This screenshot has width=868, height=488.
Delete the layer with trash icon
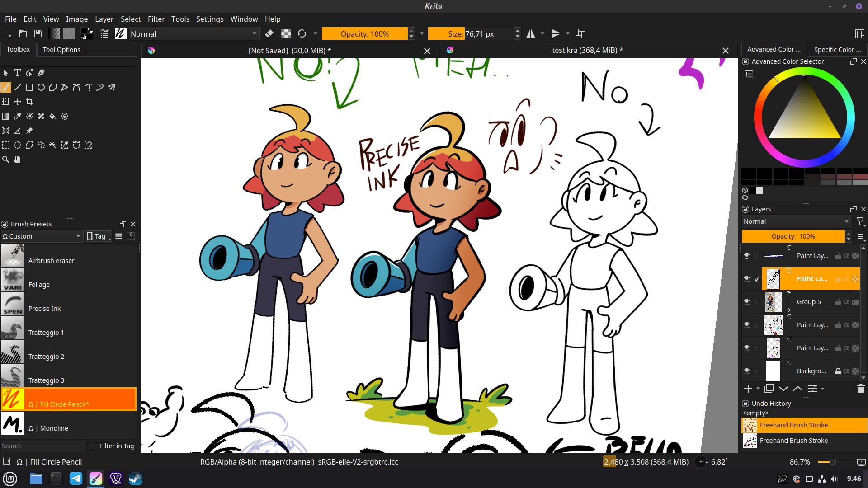[860, 389]
